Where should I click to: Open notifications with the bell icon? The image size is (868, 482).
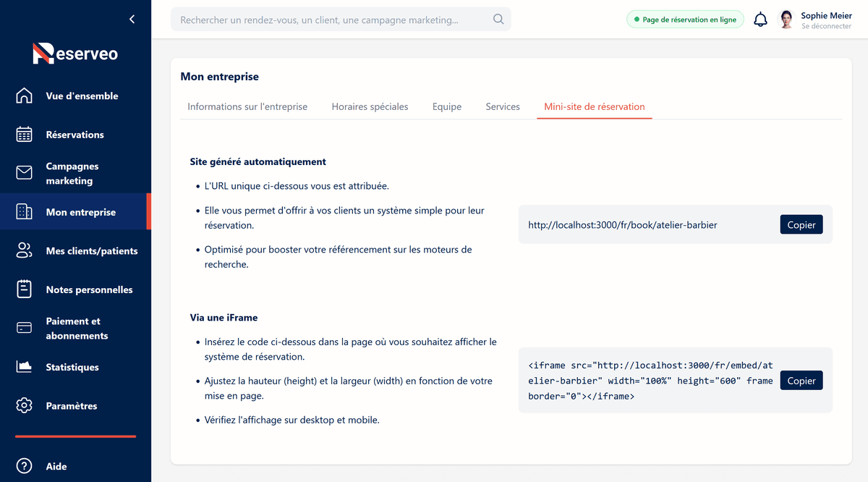pos(760,20)
